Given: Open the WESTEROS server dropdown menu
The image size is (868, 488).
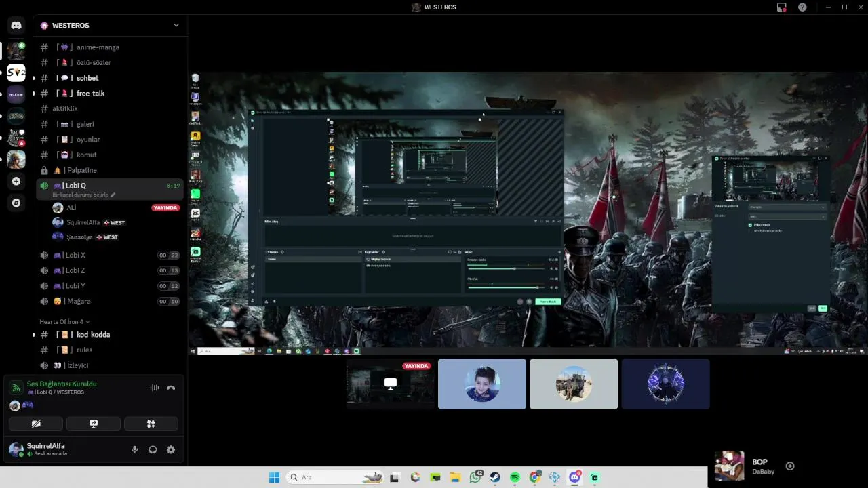Looking at the screenshot, I should tap(176, 26).
